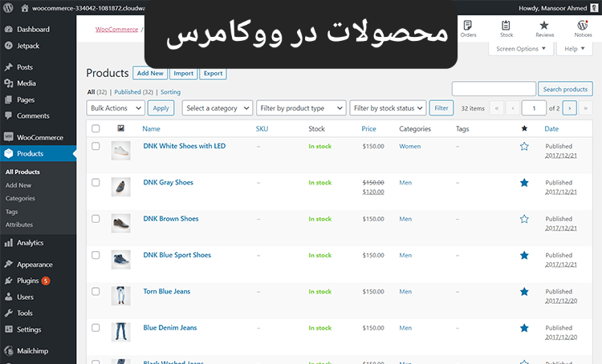The height and width of the screenshot is (364, 602).
Task: Open the WordPress logo menu
Action: click(x=8, y=8)
